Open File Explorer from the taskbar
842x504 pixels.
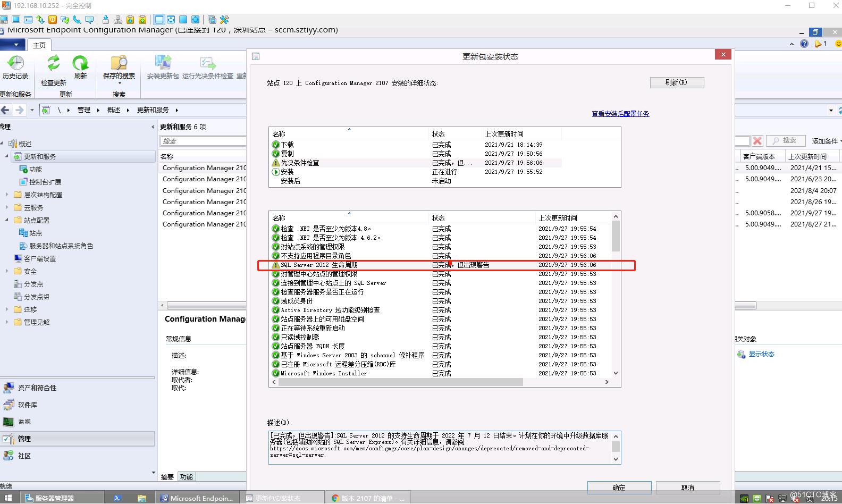click(141, 498)
